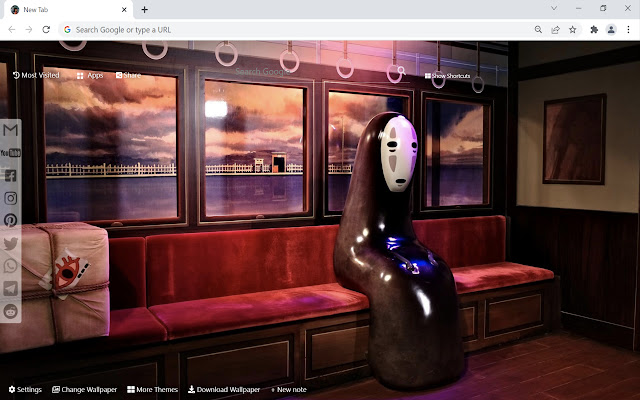This screenshot has height=400, width=640.
Task: Open More Themes
Action: tap(153, 389)
